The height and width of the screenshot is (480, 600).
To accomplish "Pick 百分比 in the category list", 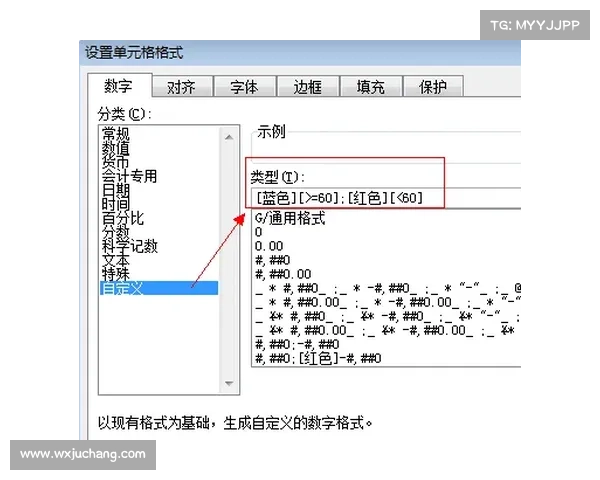I will (x=122, y=218).
